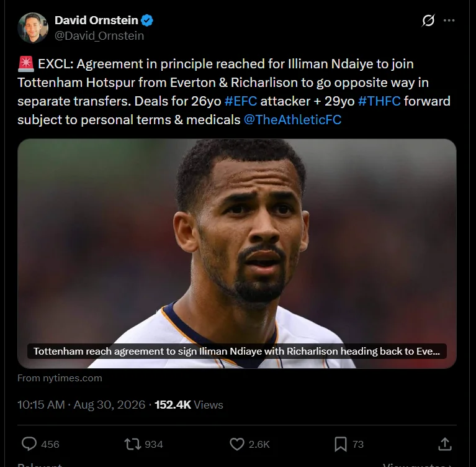Open the three-dot more options menu

coord(449,20)
